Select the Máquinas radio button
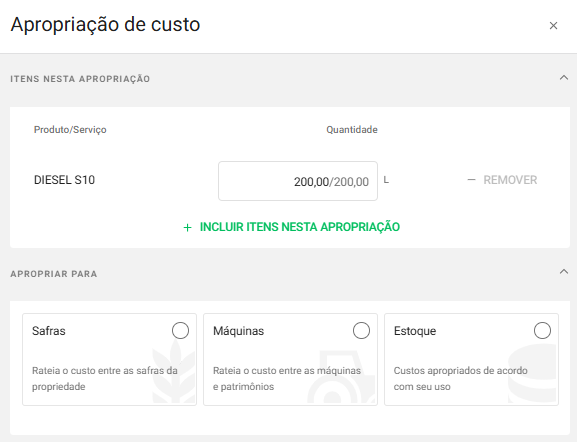This screenshot has height=442, width=577. (x=361, y=330)
